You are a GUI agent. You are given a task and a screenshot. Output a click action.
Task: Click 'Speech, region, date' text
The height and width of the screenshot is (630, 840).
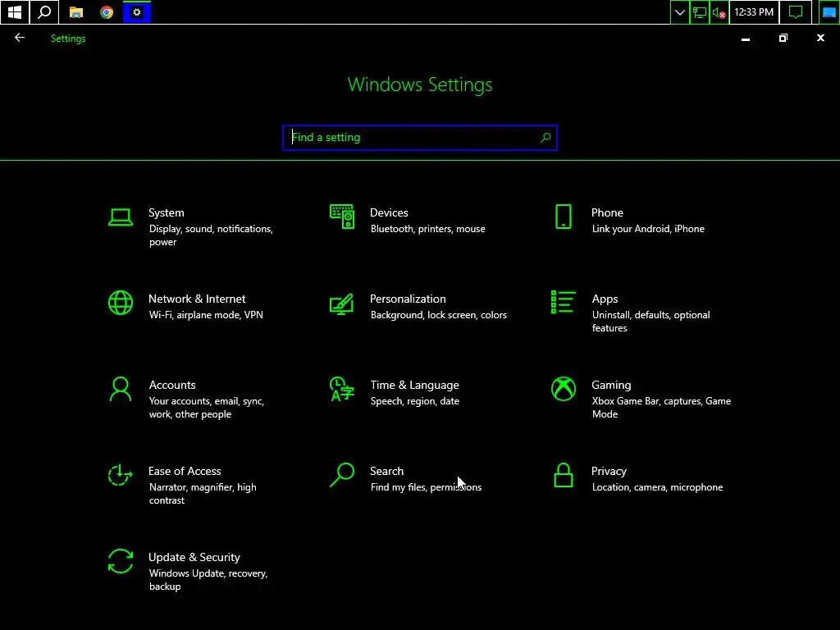click(414, 401)
